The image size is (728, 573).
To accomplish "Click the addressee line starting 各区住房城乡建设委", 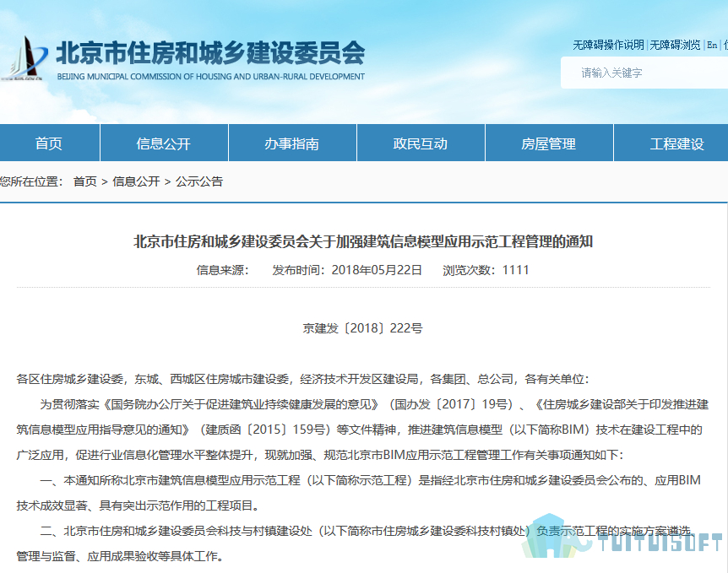I will point(302,379).
